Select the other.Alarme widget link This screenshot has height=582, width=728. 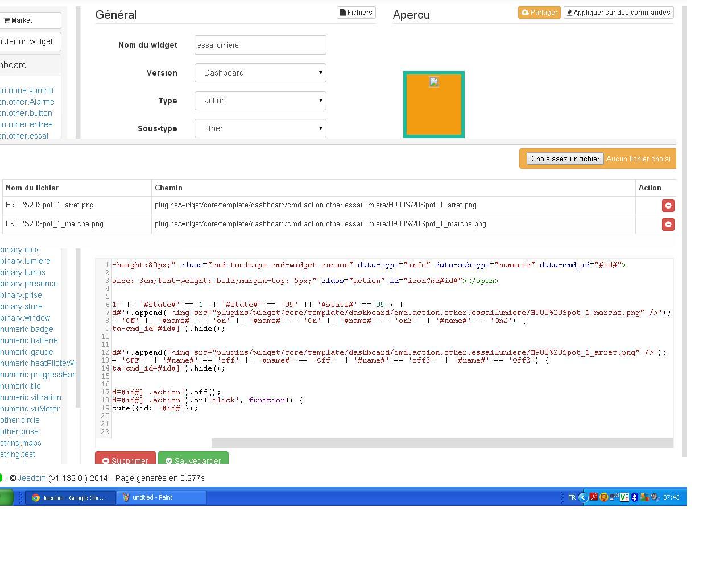pos(27,102)
